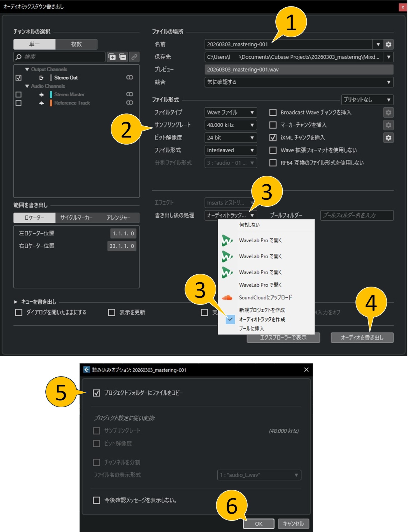The width and height of the screenshot is (412, 532).
Task: Click the SoundCloud upload icon in the menu
Action: [227, 298]
